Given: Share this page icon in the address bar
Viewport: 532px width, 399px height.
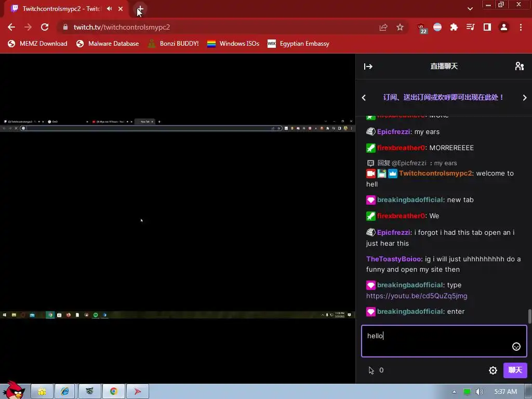Looking at the screenshot, I should 383,27.
